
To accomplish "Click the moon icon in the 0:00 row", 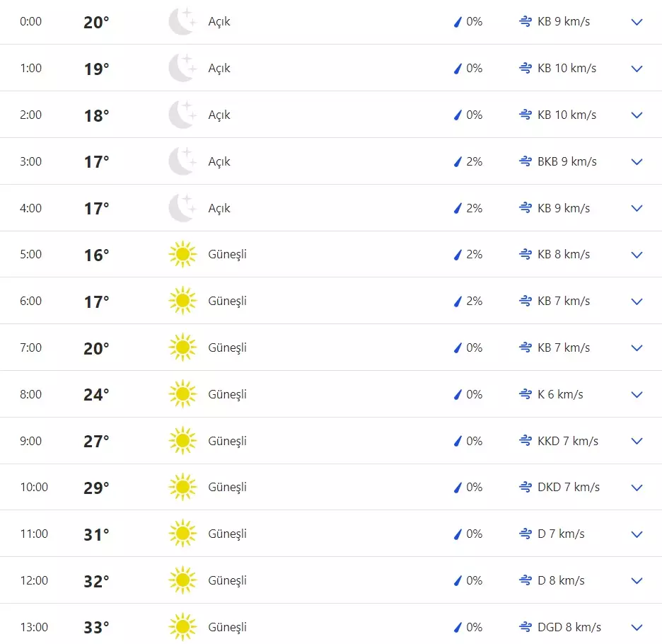I will (x=182, y=22).
